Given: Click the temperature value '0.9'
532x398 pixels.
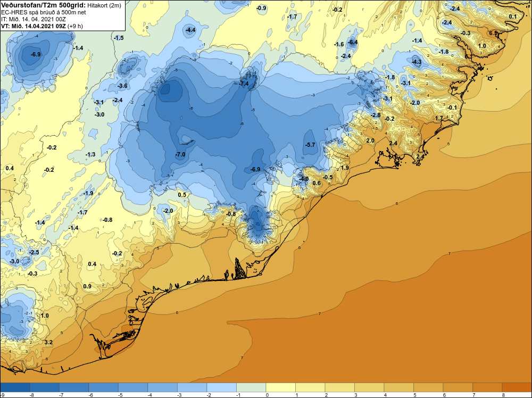Looking at the screenshot, I should point(87,286).
